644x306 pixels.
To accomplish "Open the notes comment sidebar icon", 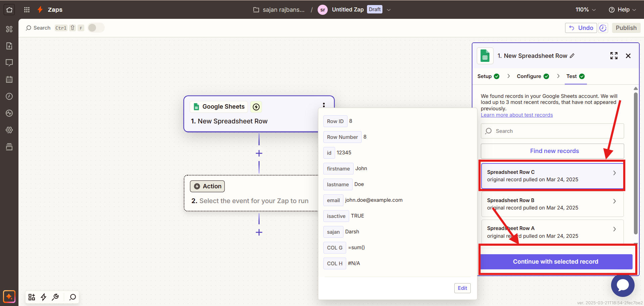I will pyautogui.click(x=9, y=63).
